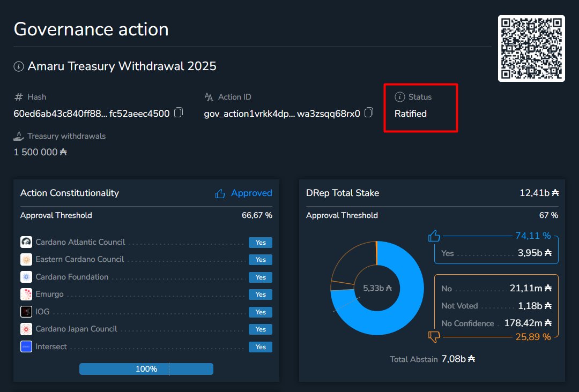The height and width of the screenshot is (392, 579).
Task: Click the IOG logo icon
Action: click(26, 312)
